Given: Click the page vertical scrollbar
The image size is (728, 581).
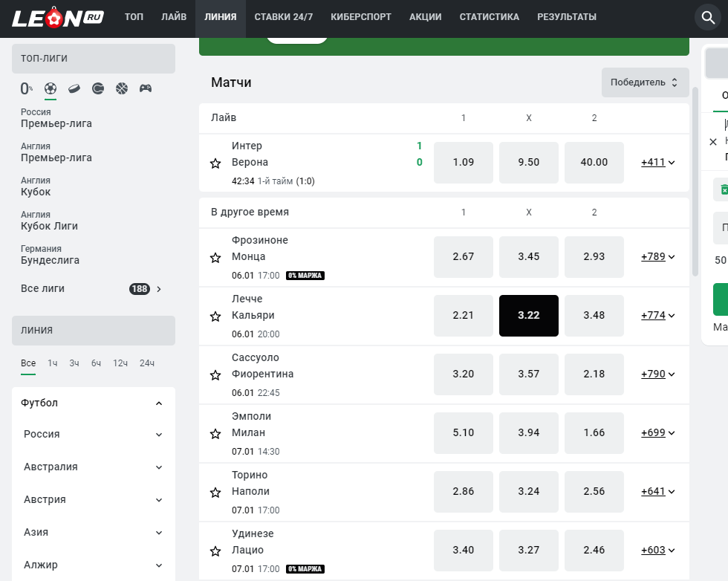Looking at the screenshot, I should point(695,181).
